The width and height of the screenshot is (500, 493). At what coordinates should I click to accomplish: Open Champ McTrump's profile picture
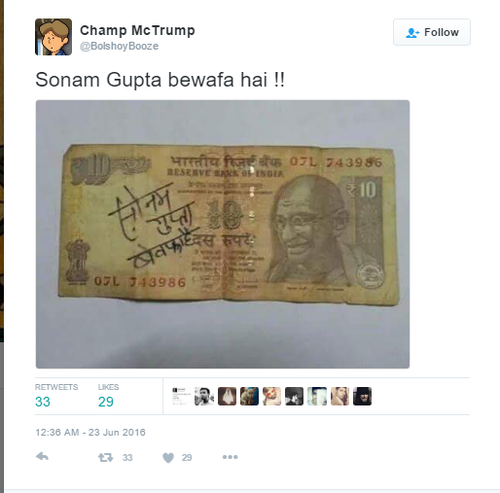53,37
